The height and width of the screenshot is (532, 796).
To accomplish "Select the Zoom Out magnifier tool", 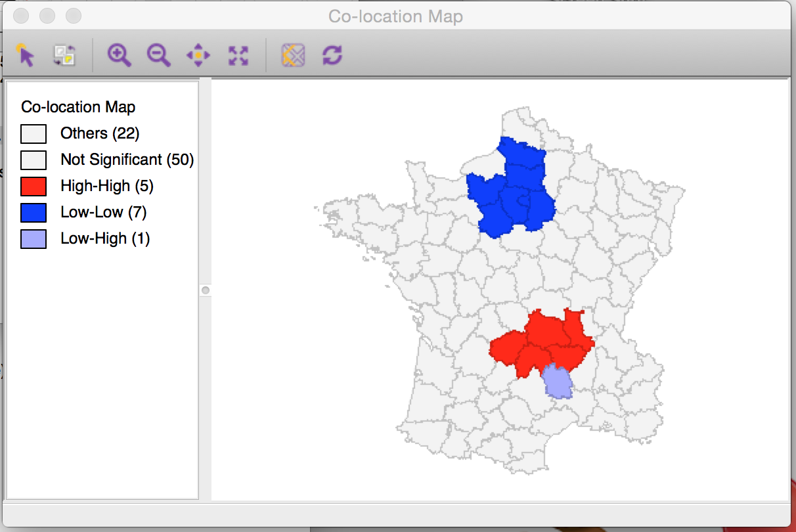I will click(x=158, y=55).
